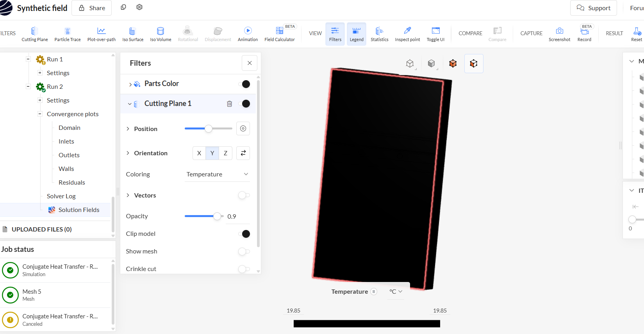Enable the Crinkle cut switch
Viewport: 644px width, 334px height.
[244, 269]
